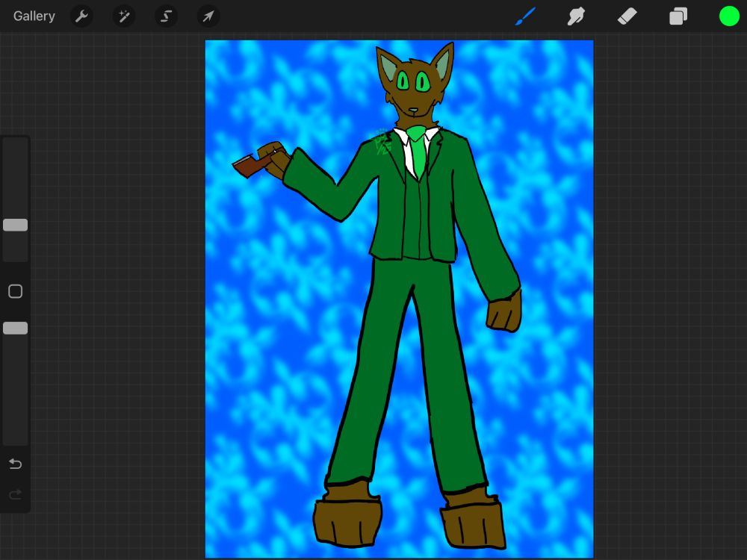The height and width of the screenshot is (560, 747).
Task: Redo the last undone action
Action: click(x=15, y=494)
